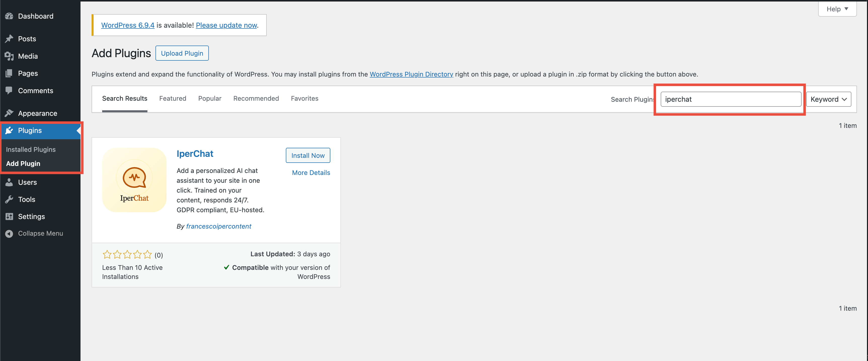Viewport: 868px width, 361px height.
Task: Open the Dashboard from the sidebar
Action: (x=10, y=16)
